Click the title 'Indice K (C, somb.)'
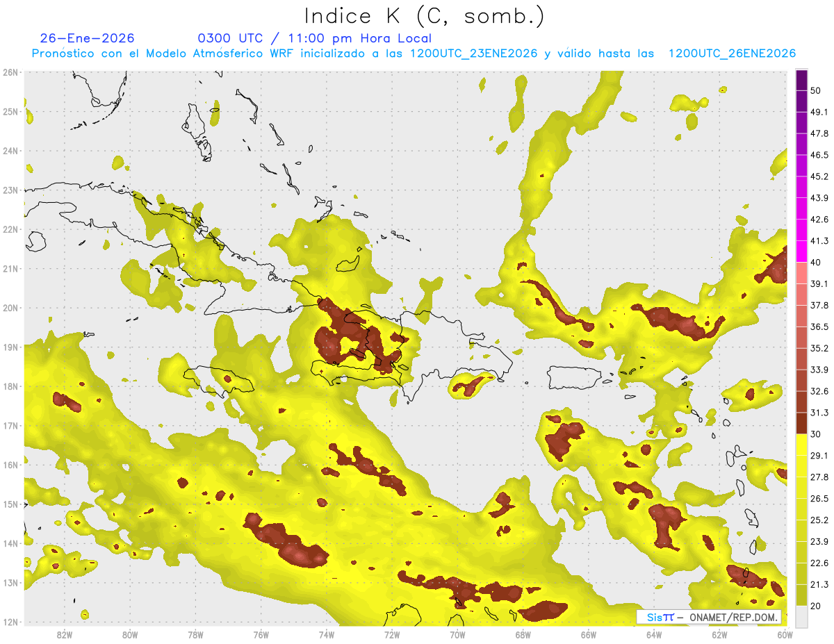 tap(424, 16)
